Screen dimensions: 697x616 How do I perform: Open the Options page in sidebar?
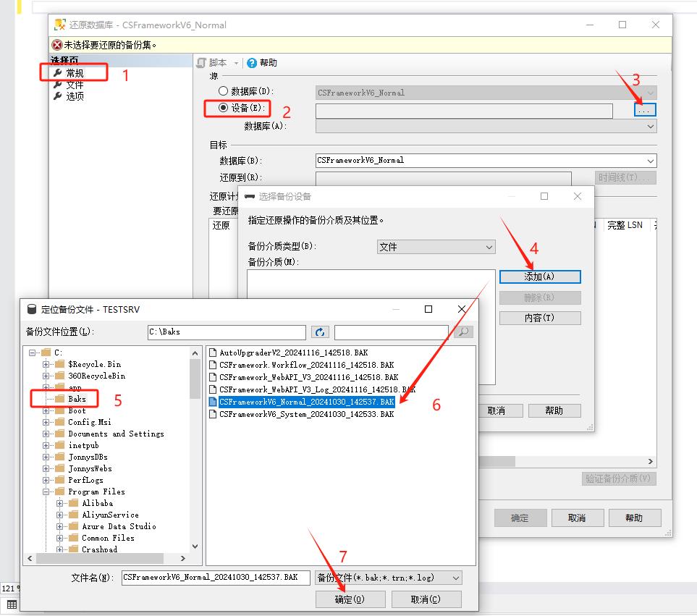pos(75,96)
